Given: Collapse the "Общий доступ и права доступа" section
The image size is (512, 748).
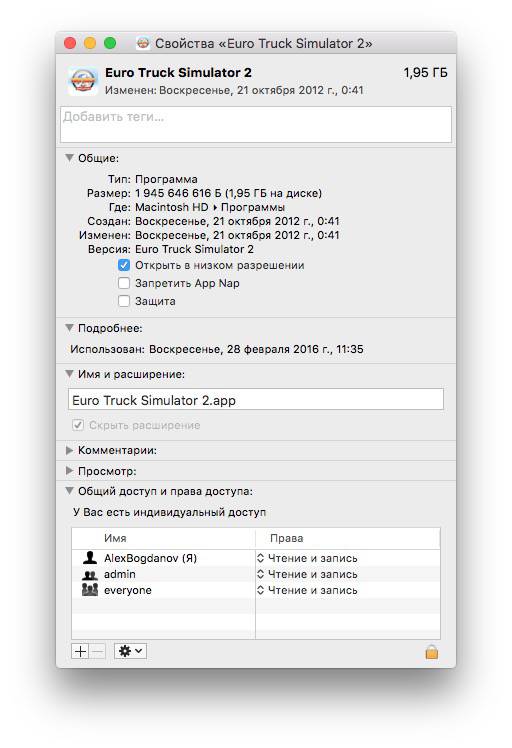Looking at the screenshot, I should pyautogui.click(x=70, y=491).
